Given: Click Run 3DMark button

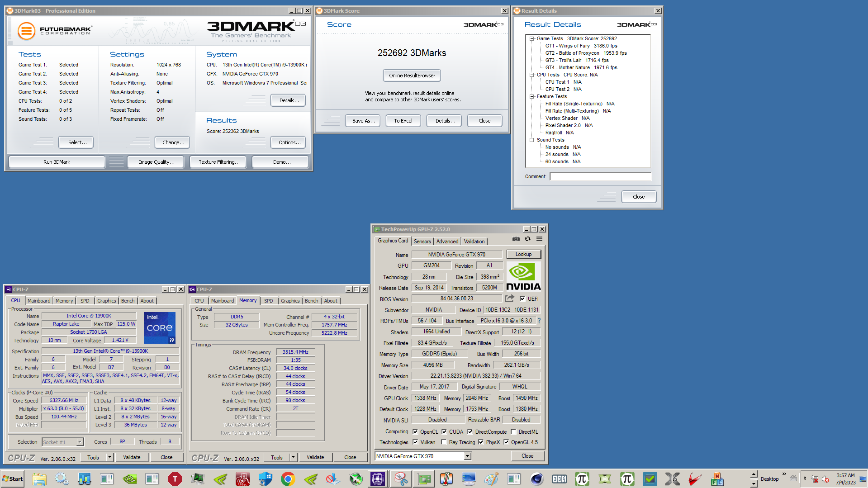Looking at the screenshot, I should 57,162.
